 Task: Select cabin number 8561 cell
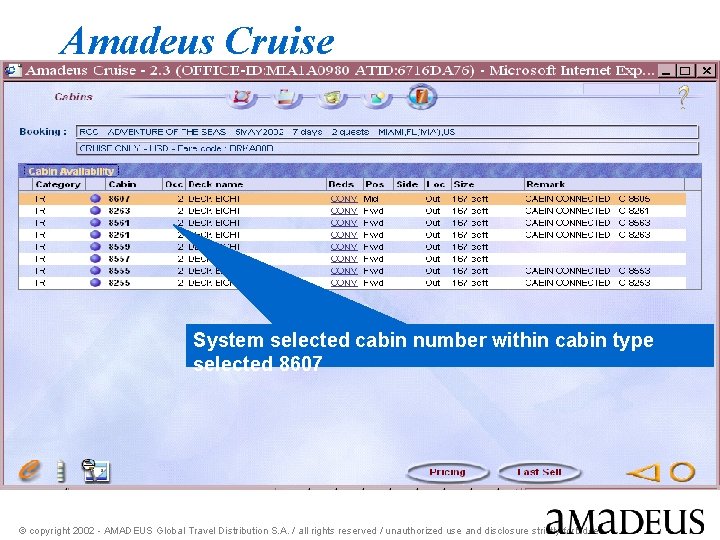[x=119, y=223]
